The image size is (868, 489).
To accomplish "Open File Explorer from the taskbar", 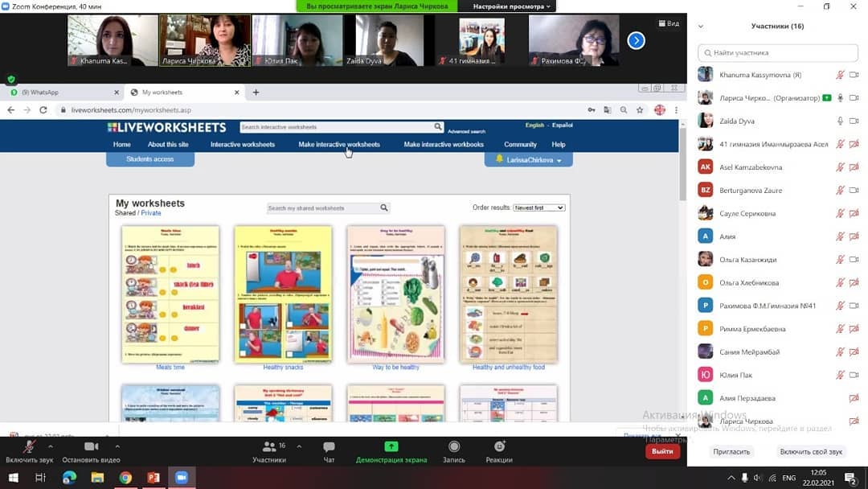I will tap(97, 478).
